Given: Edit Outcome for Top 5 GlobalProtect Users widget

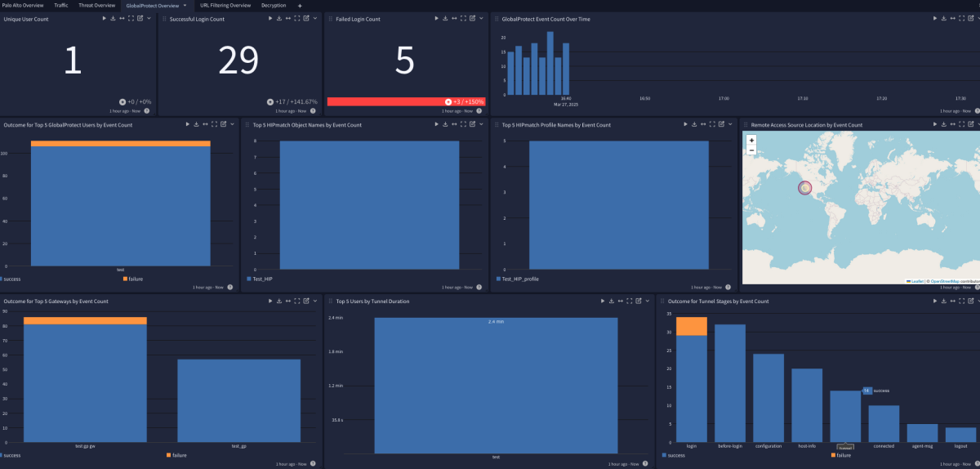Looking at the screenshot, I should coord(224,124).
